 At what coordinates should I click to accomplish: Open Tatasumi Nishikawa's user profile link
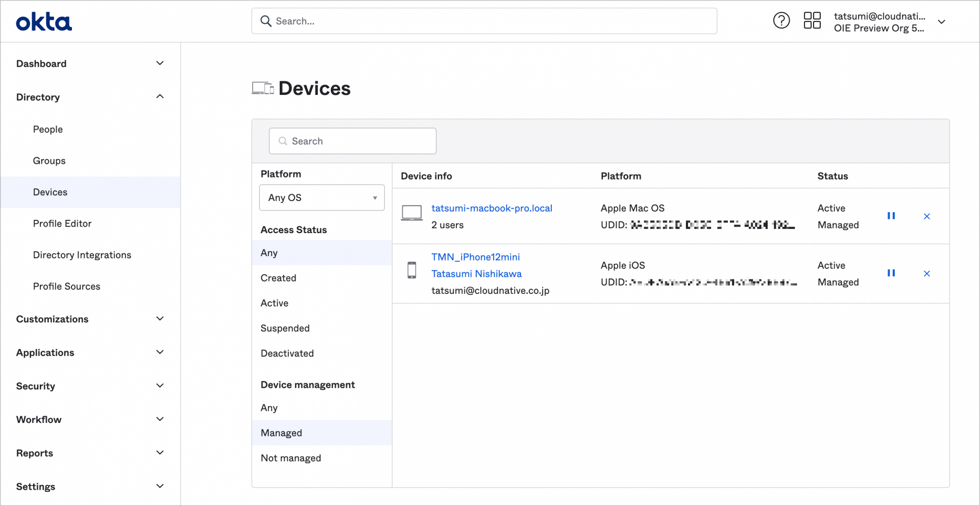476,273
